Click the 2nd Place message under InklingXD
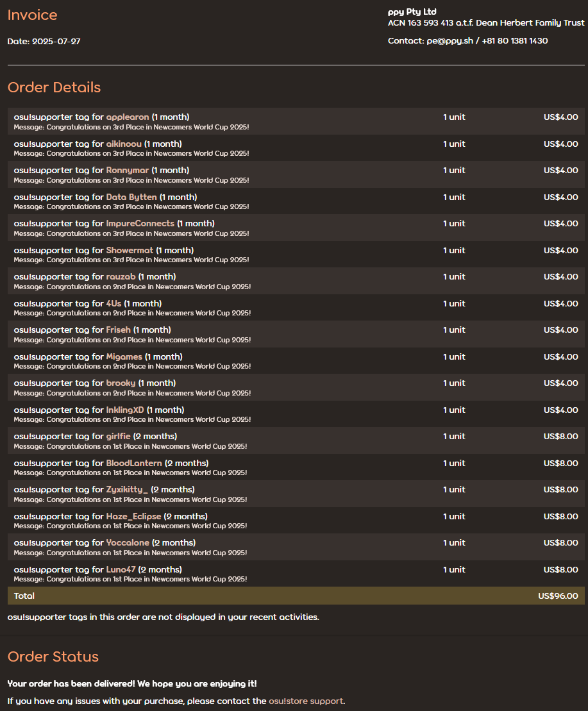 pyautogui.click(x=132, y=419)
